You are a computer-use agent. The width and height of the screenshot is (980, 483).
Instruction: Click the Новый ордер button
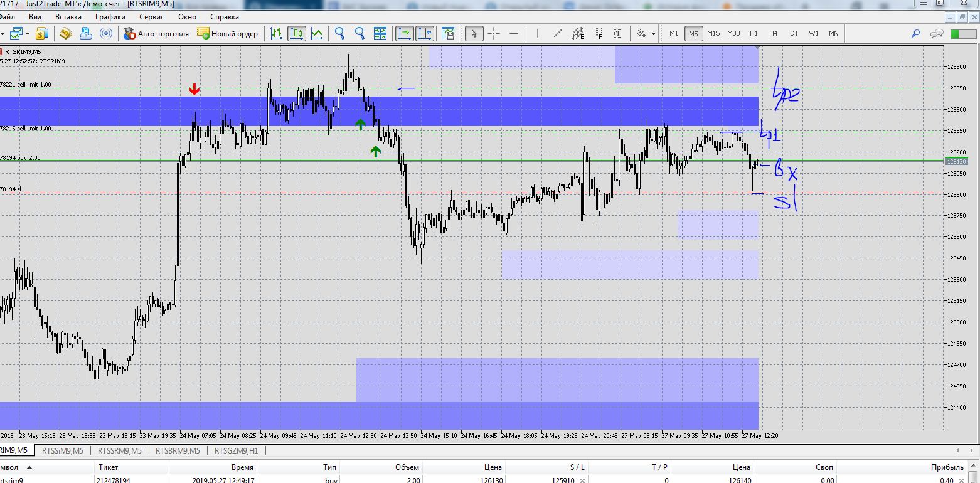(x=227, y=33)
